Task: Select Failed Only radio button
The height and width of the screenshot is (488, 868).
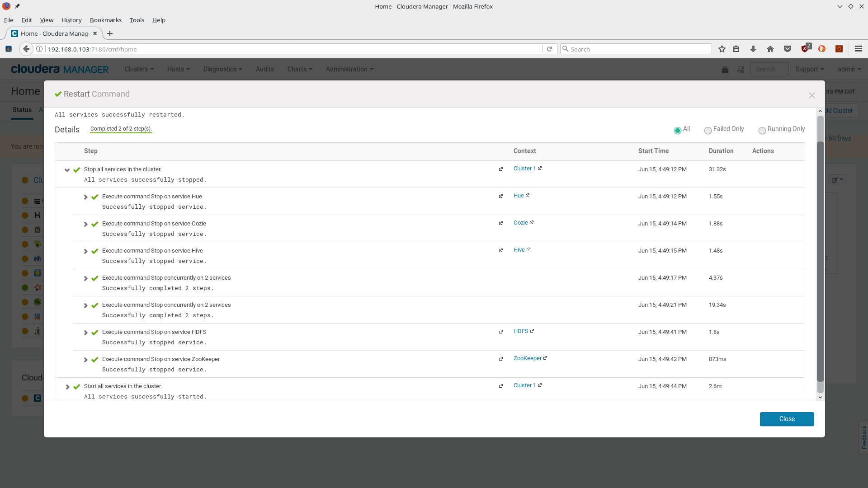Action: (708, 130)
